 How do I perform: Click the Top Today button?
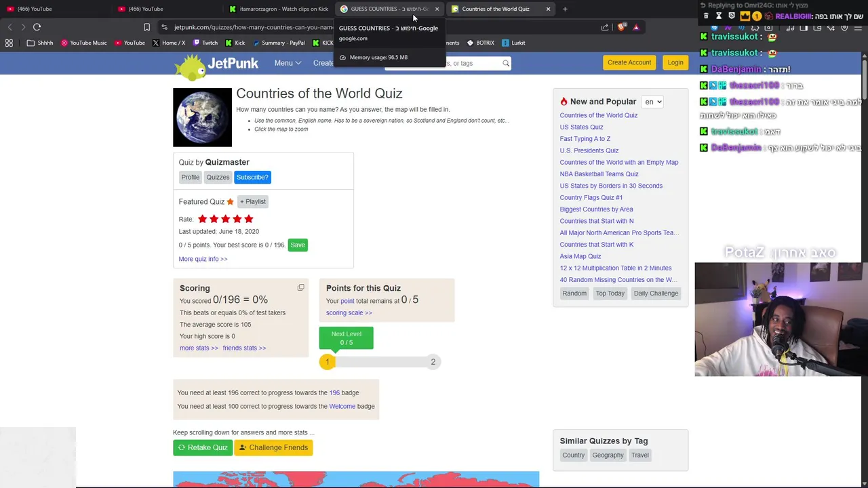pyautogui.click(x=610, y=293)
